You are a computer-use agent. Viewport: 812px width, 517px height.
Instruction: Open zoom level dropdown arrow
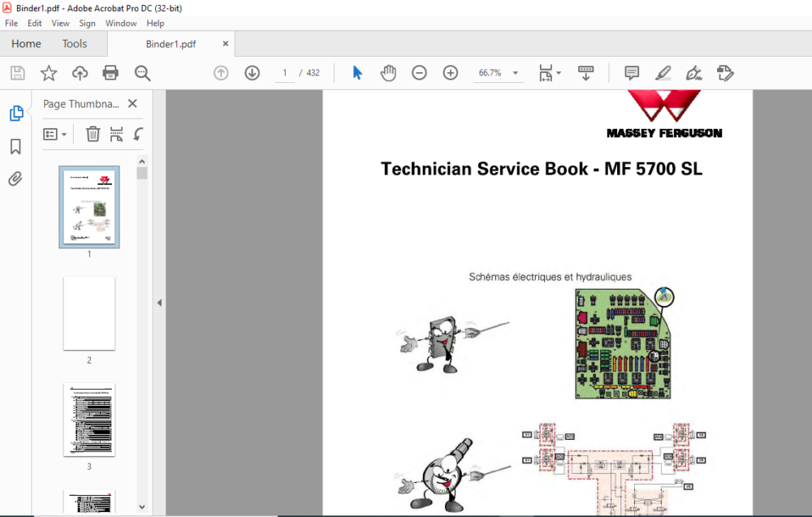coord(516,73)
